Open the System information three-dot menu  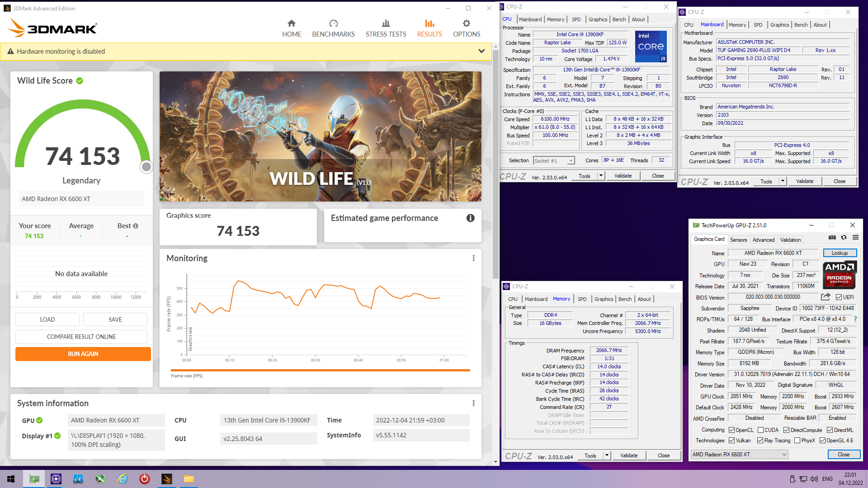tap(473, 403)
